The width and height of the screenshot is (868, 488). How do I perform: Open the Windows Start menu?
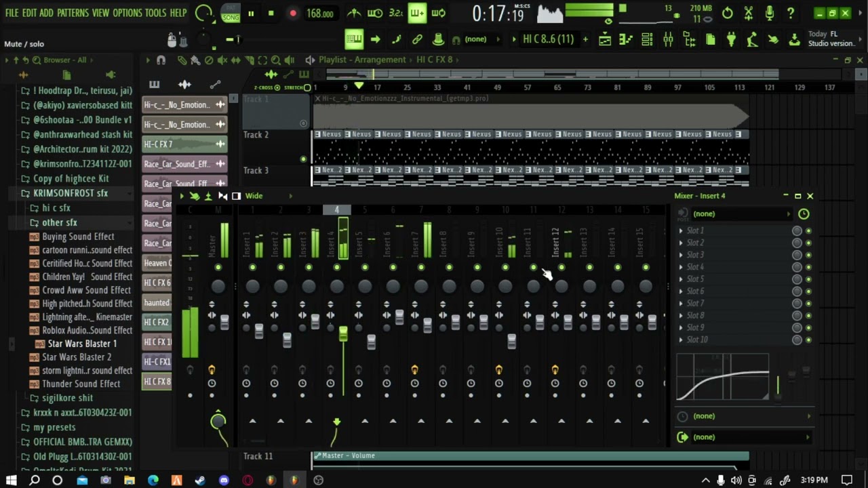point(12,480)
